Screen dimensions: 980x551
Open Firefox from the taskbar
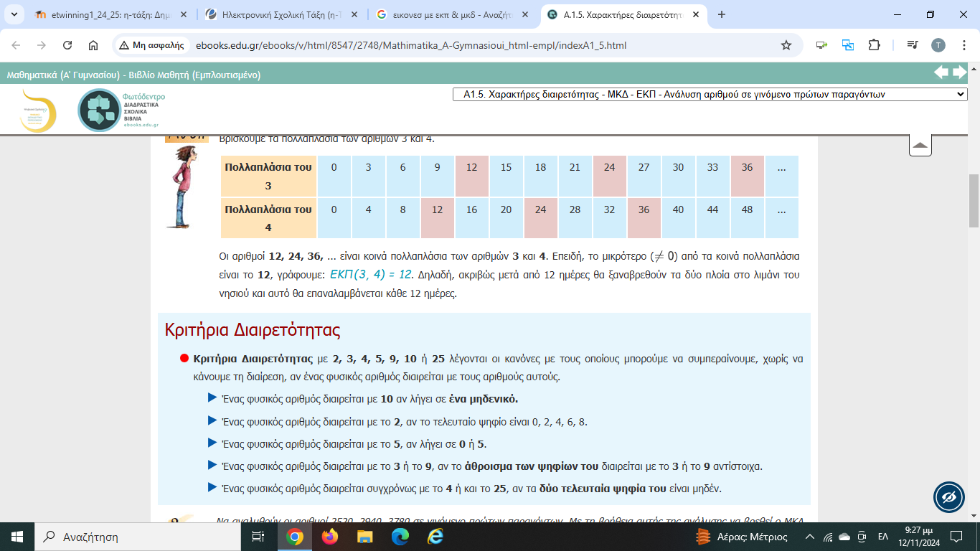330,537
